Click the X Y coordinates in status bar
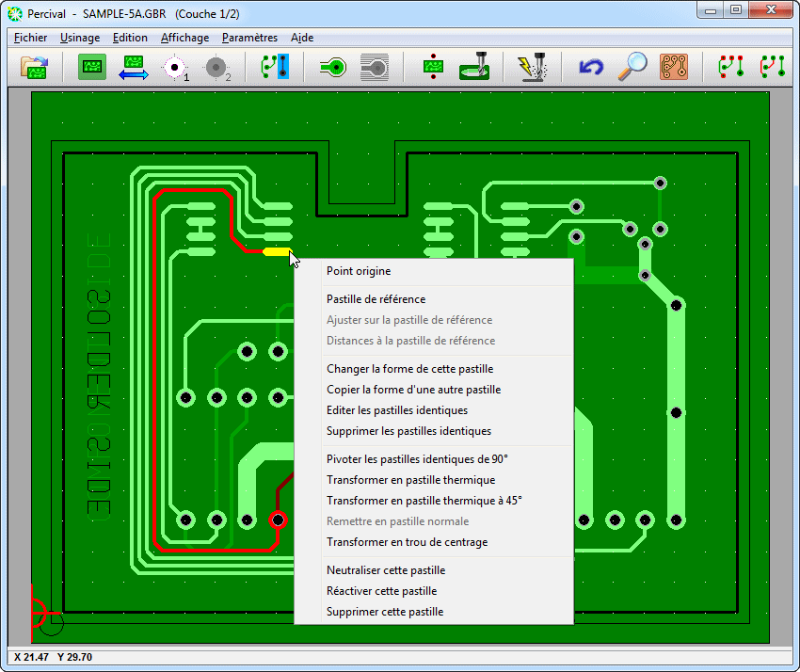This screenshot has height=672, width=800. pos(53,657)
